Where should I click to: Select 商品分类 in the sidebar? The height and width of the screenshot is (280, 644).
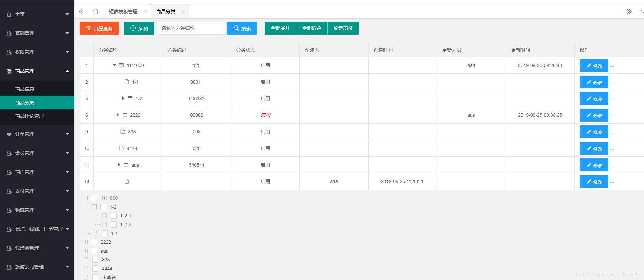coord(37,103)
